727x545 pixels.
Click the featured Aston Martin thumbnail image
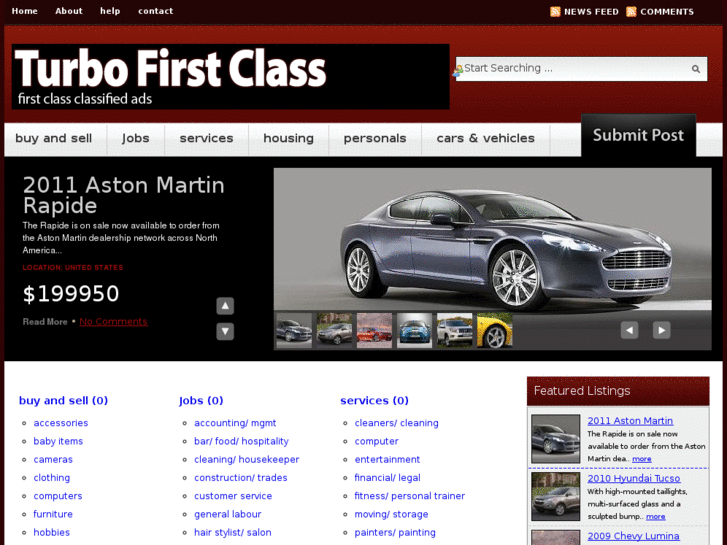coord(555,438)
